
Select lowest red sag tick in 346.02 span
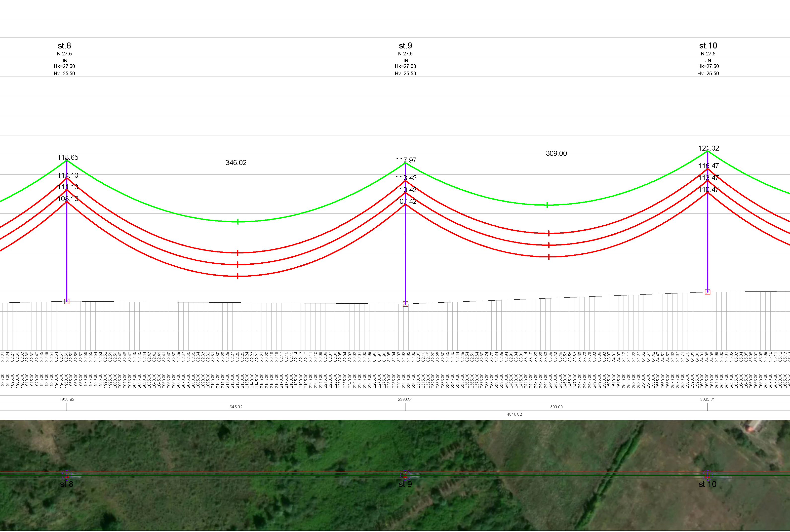[238, 276]
